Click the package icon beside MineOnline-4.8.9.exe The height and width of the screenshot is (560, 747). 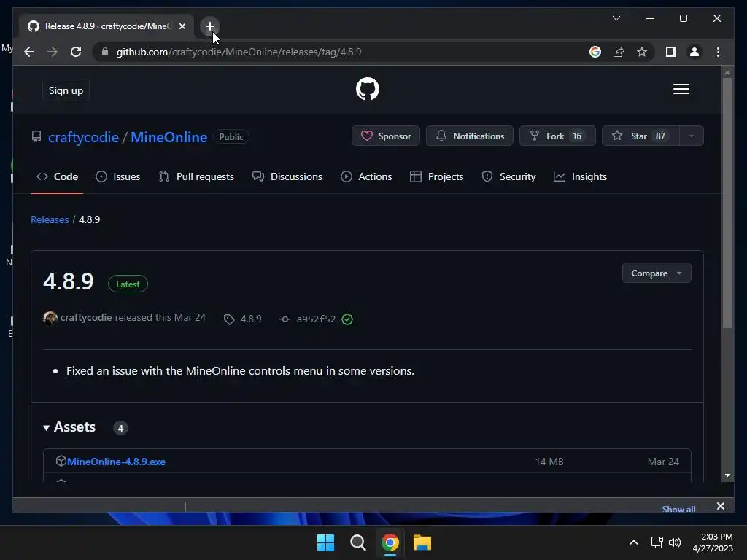click(x=61, y=461)
